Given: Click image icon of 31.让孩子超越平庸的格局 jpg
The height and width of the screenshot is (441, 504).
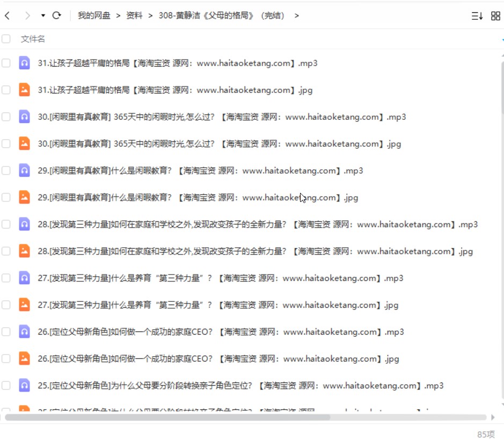Looking at the screenshot, I should pos(25,90).
